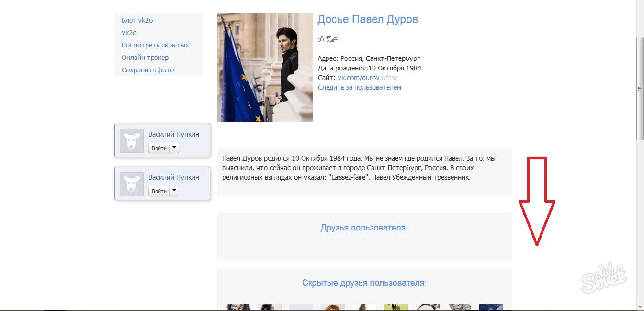Image resolution: width=644 pixels, height=311 pixels.
Task: Expand the dropdown arrow in upper login widget
Action: click(174, 148)
